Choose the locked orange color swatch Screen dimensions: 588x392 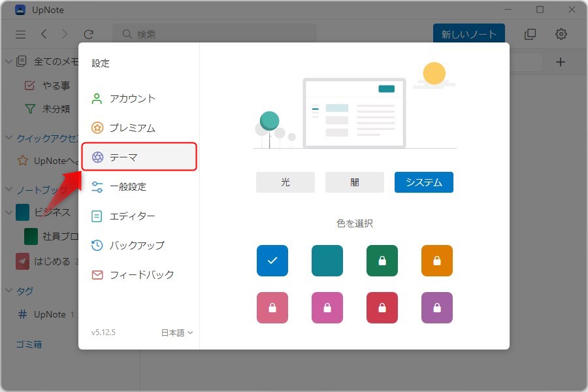pos(437,261)
